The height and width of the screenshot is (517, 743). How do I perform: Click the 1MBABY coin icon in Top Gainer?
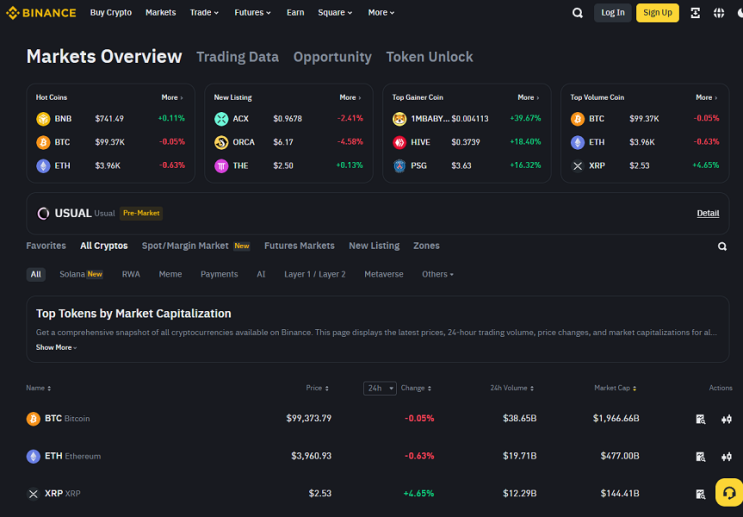pos(399,118)
